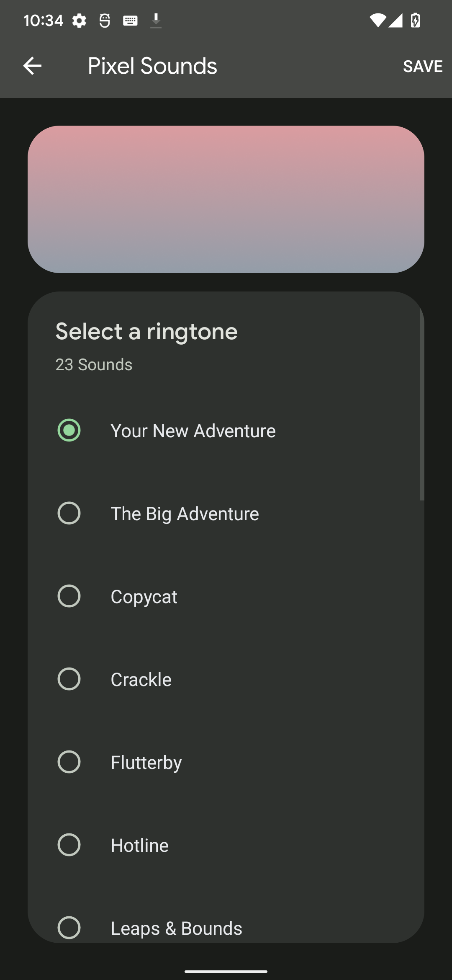Tap the cellular signal icon

395,20
